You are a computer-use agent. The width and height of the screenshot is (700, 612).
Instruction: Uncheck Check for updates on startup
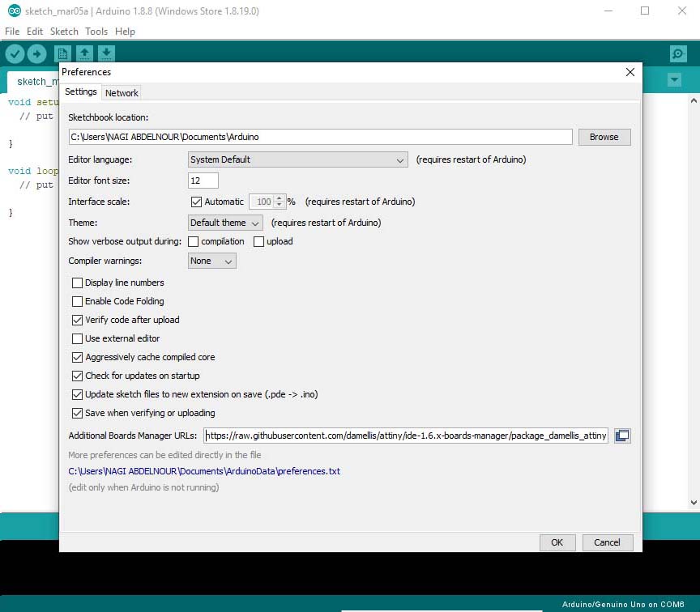pyautogui.click(x=77, y=376)
